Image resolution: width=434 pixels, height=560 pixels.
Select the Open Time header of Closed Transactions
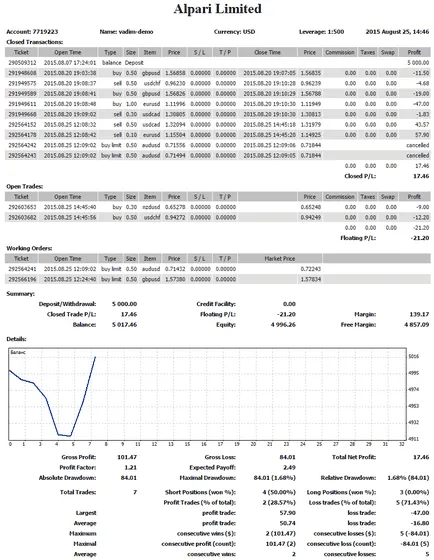68,52
